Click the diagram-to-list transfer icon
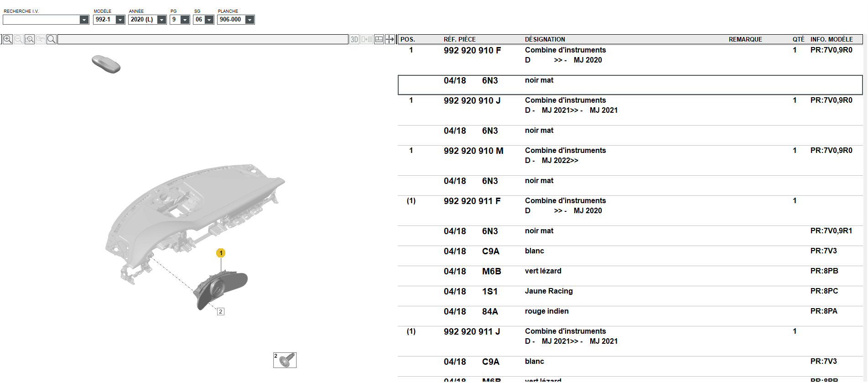This screenshot has width=868, height=383. point(367,39)
